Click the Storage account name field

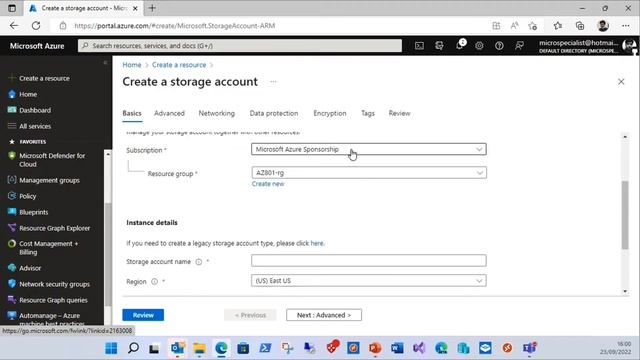click(x=369, y=260)
